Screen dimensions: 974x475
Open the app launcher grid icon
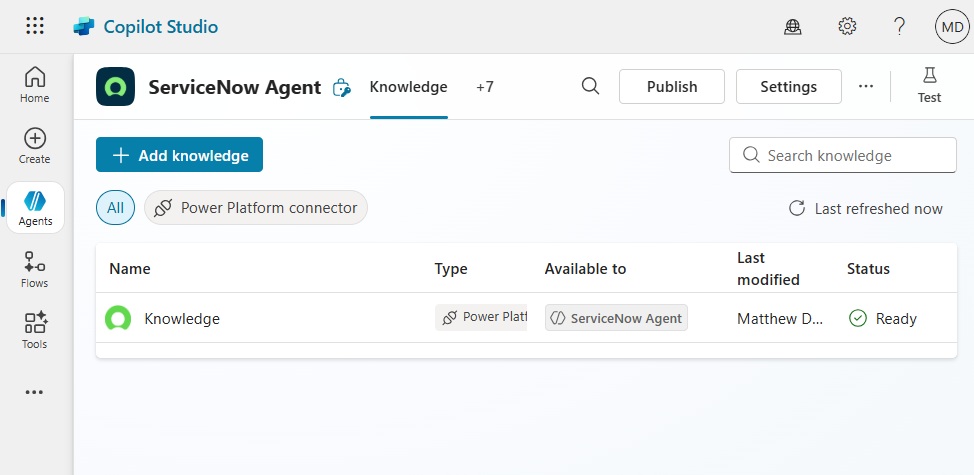[x=35, y=26]
